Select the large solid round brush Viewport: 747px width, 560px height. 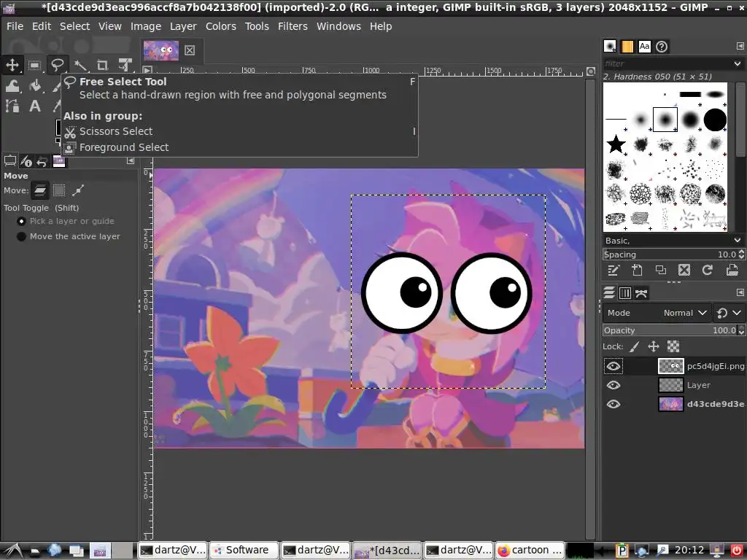(x=715, y=119)
